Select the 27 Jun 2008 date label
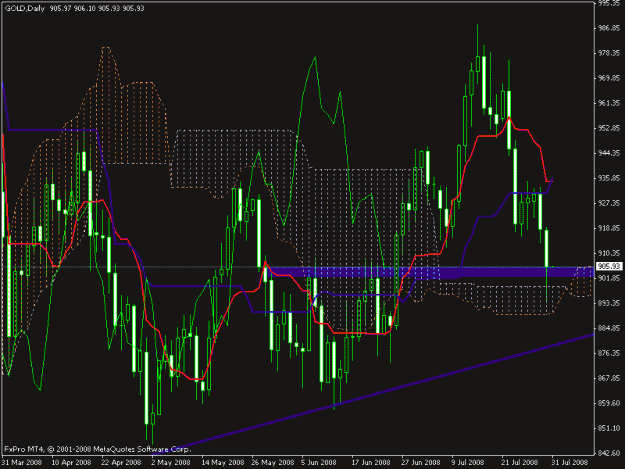This screenshot has width=625, height=469. [x=421, y=463]
